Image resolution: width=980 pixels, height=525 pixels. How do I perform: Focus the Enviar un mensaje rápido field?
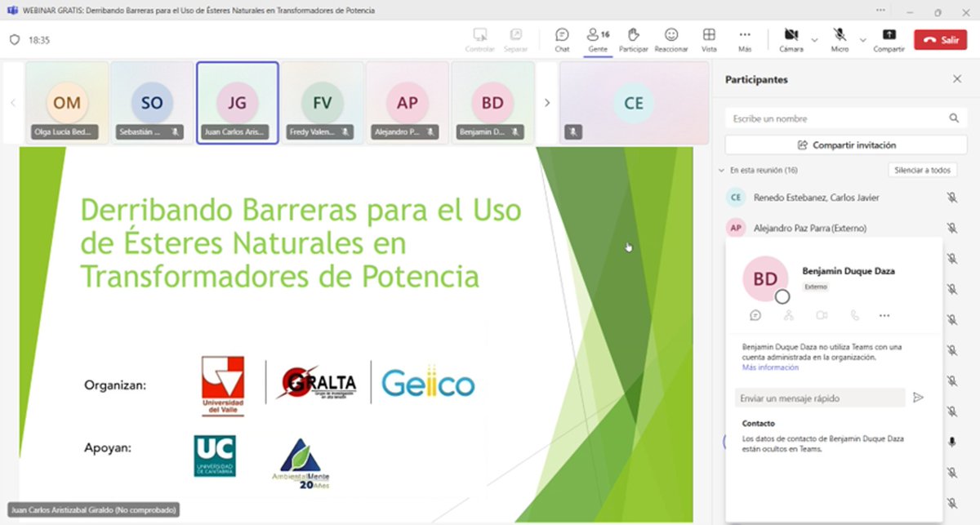coord(820,398)
